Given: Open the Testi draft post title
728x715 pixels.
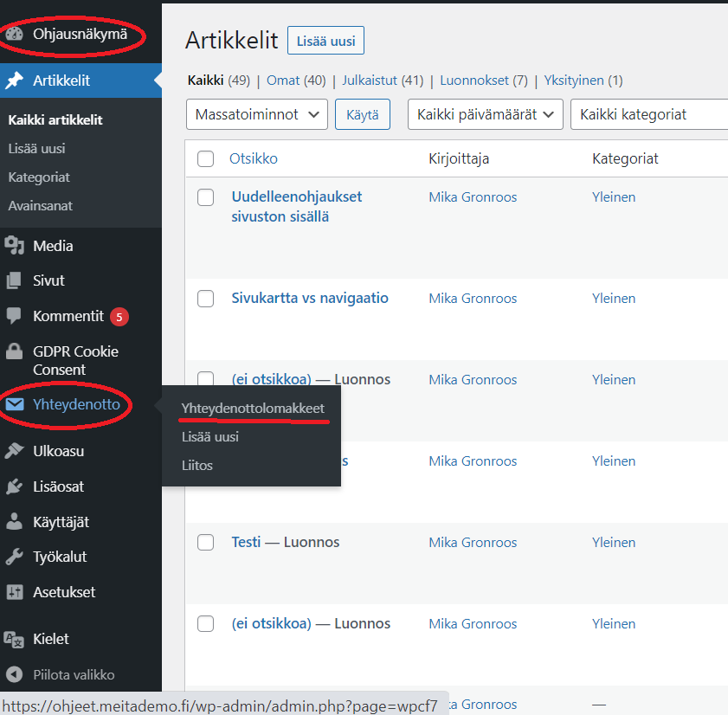Looking at the screenshot, I should [246, 542].
